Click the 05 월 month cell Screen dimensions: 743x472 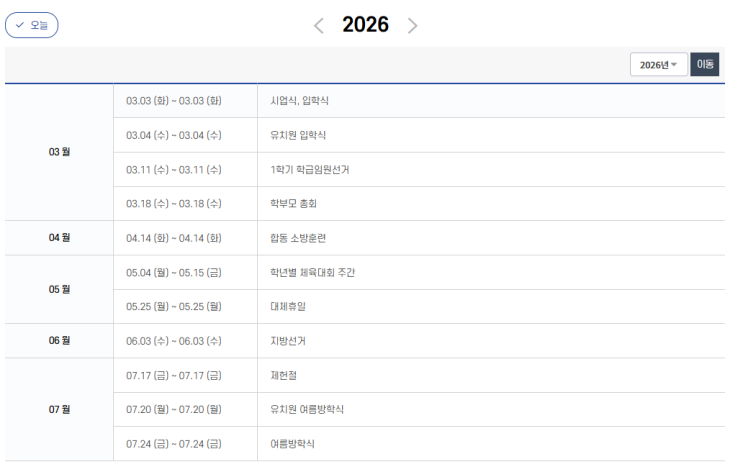(x=59, y=289)
